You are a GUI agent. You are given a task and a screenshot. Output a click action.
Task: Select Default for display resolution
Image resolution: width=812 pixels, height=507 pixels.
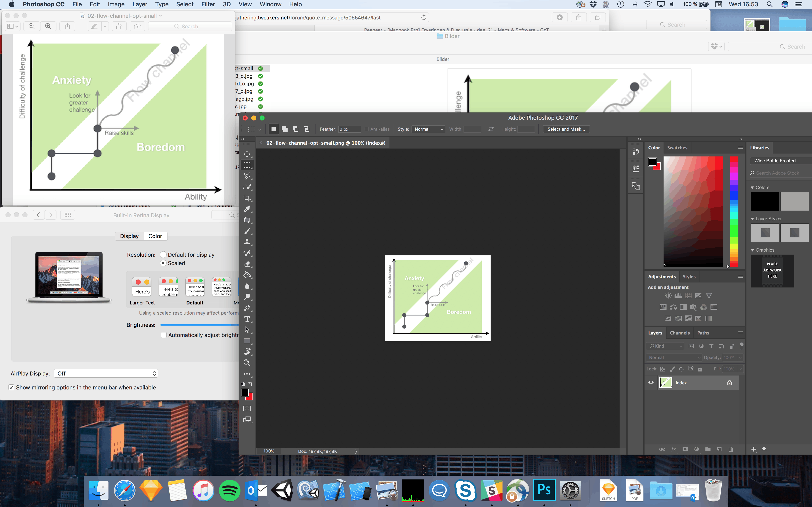[163, 255]
